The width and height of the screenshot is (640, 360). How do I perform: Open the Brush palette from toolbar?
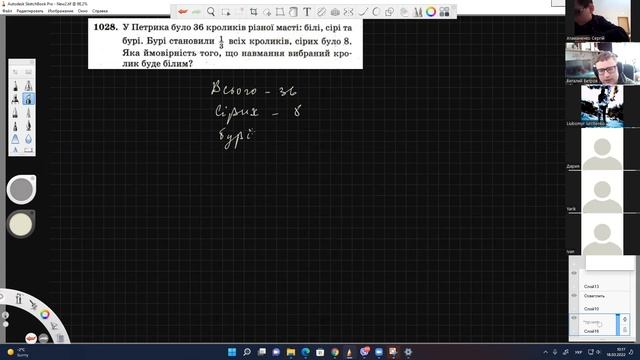[x=418, y=12]
